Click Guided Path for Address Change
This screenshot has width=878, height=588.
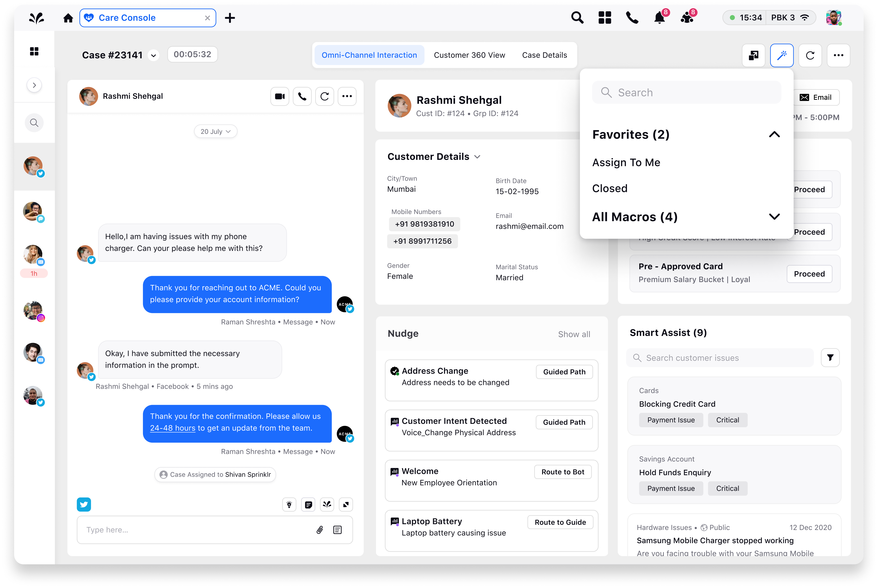coord(564,372)
